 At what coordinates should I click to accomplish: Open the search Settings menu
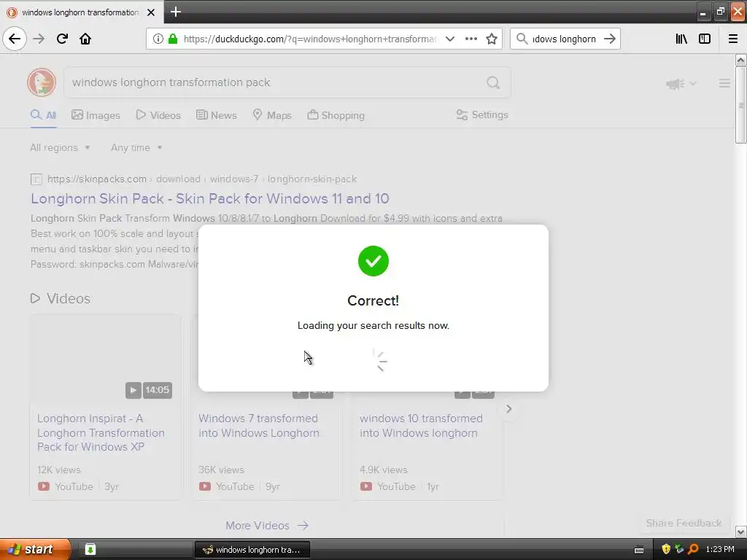[x=482, y=114]
